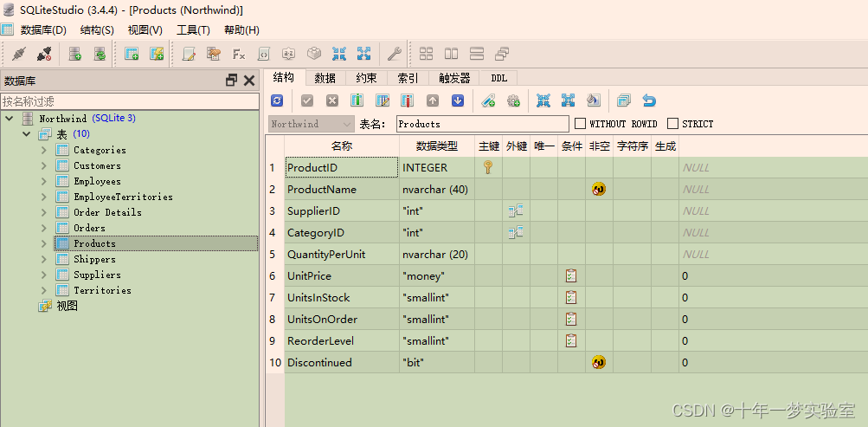Delete the selected column icon
The image size is (868, 427).
click(x=408, y=100)
